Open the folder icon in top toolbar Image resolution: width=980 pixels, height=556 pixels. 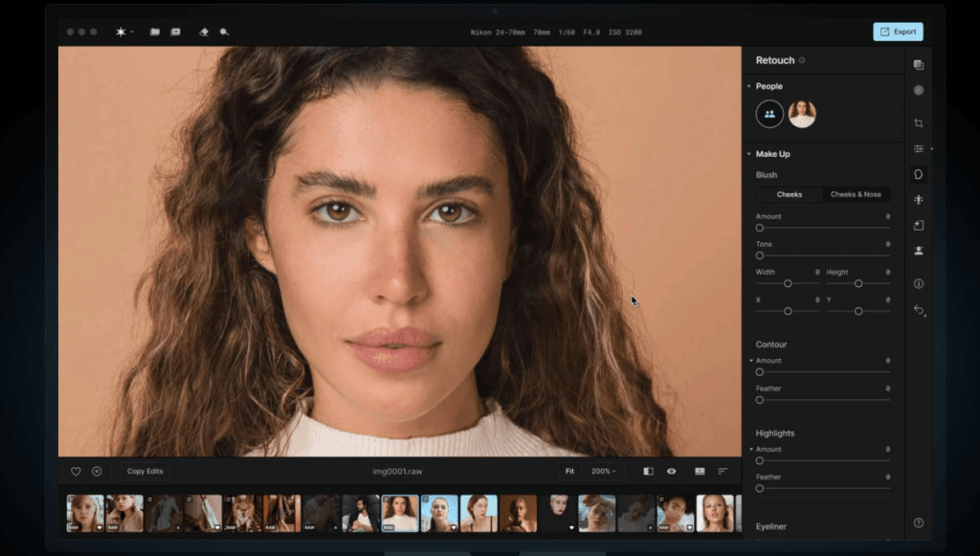click(154, 32)
